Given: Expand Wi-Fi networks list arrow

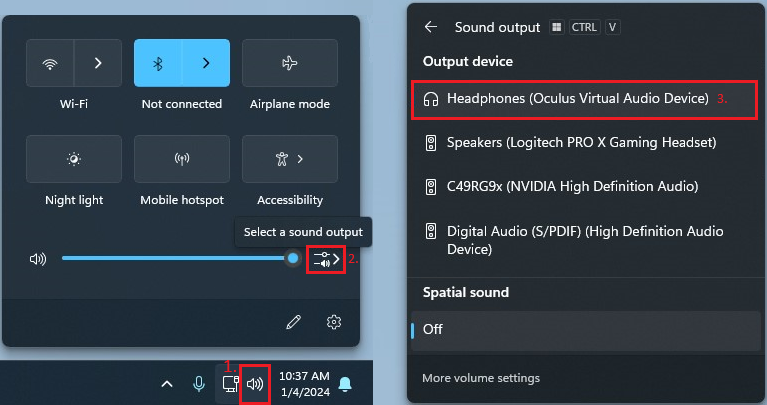Looking at the screenshot, I should [98, 63].
